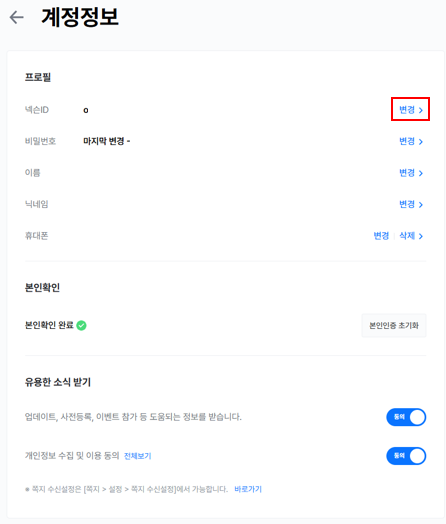446x524 pixels.
Task: Open 변경 for the 닉네임
Action: click(x=407, y=204)
